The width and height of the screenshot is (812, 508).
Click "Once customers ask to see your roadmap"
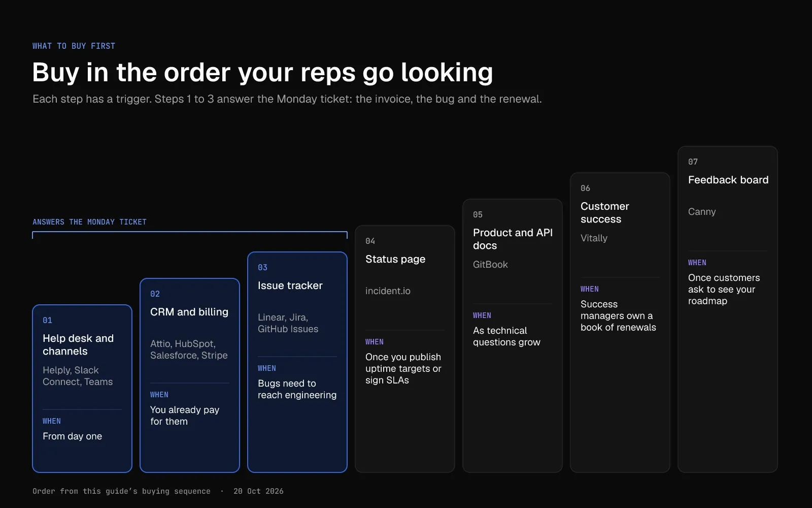pyautogui.click(x=724, y=290)
